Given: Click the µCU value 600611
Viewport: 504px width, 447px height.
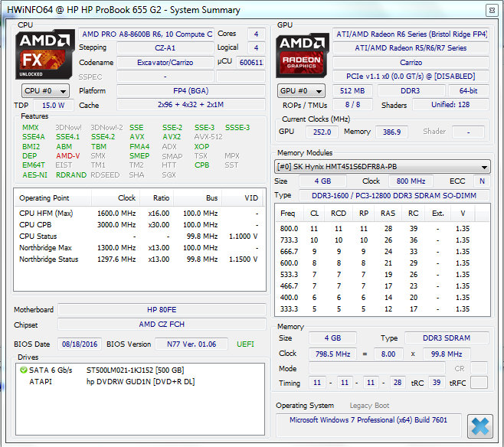Looking at the screenshot, I should point(251,62).
